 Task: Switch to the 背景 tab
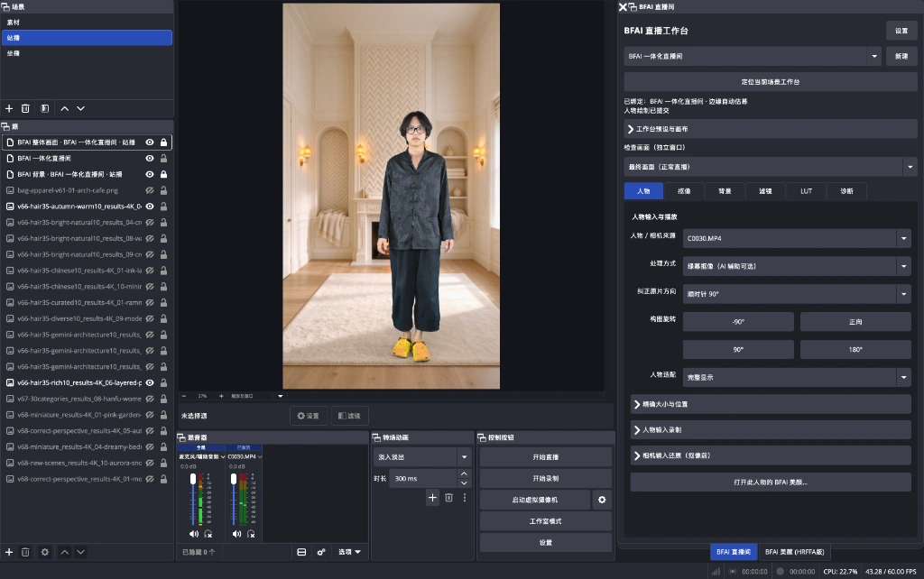coord(725,191)
